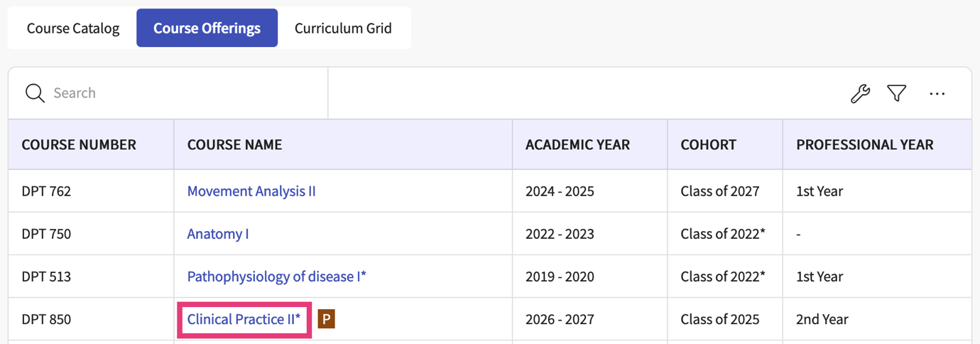This screenshot has height=344, width=980.
Task: Open the three-dot more options menu
Action: [x=937, y=93]
